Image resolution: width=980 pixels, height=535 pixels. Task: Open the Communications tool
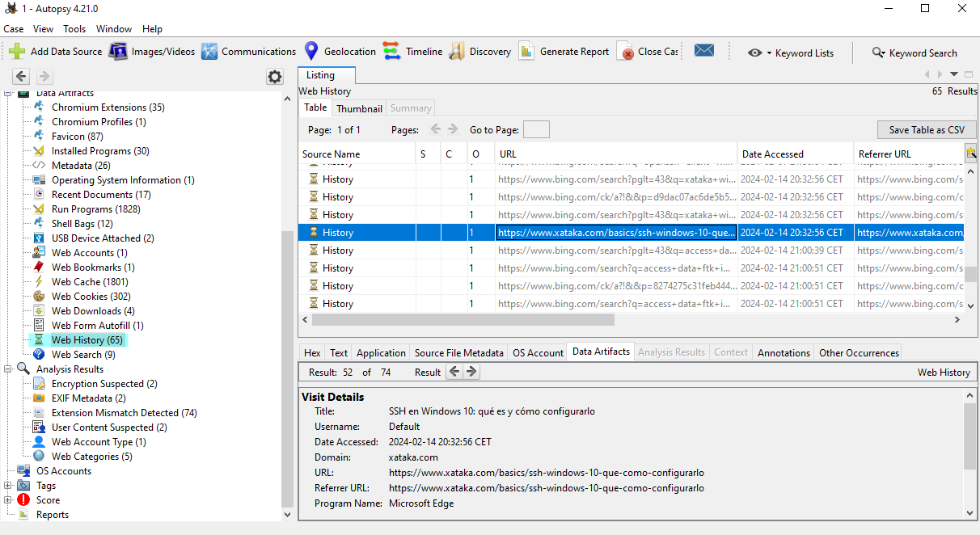click(x=209, y=52)
